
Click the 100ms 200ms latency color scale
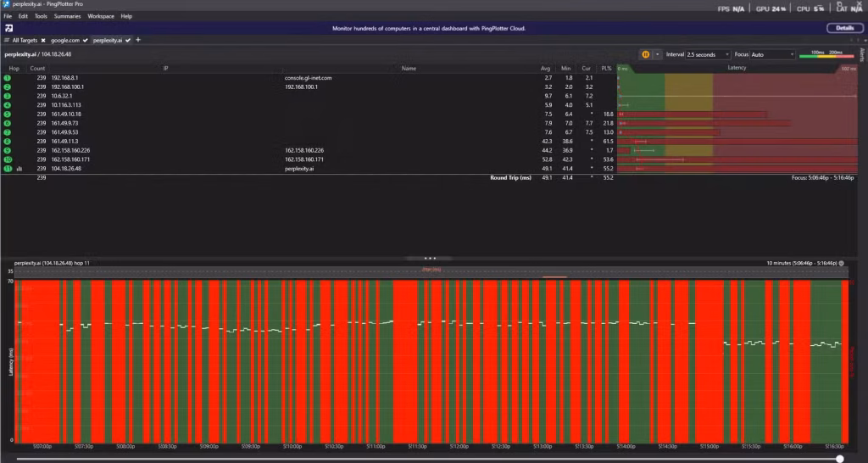826,54
